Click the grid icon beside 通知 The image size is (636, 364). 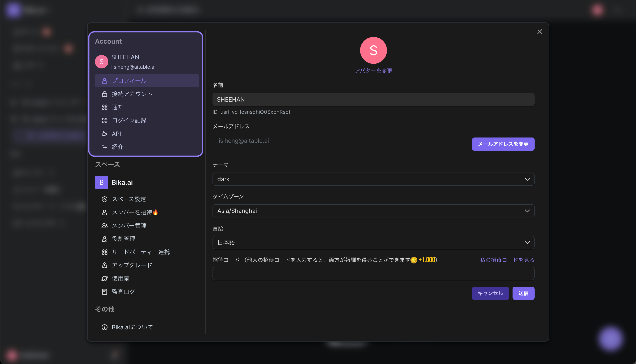[x=105, y=107]
